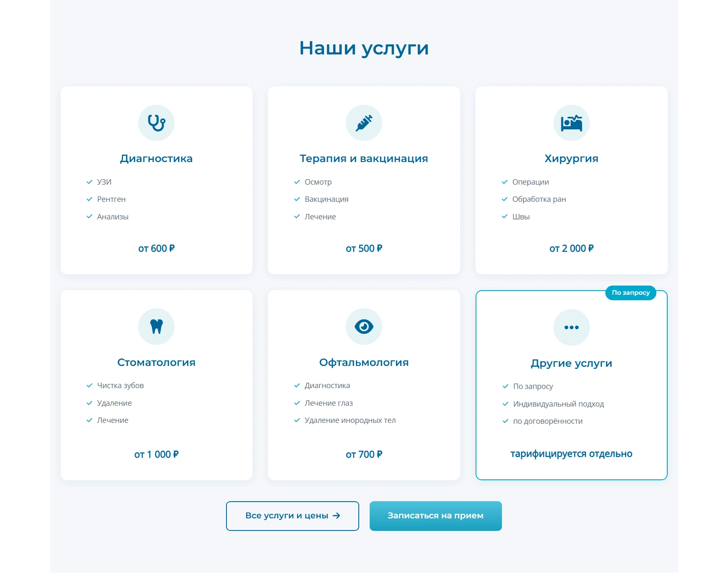The image size is (728, 582).
Task: Click the price от 1 000 ₽
Action: 156,455
